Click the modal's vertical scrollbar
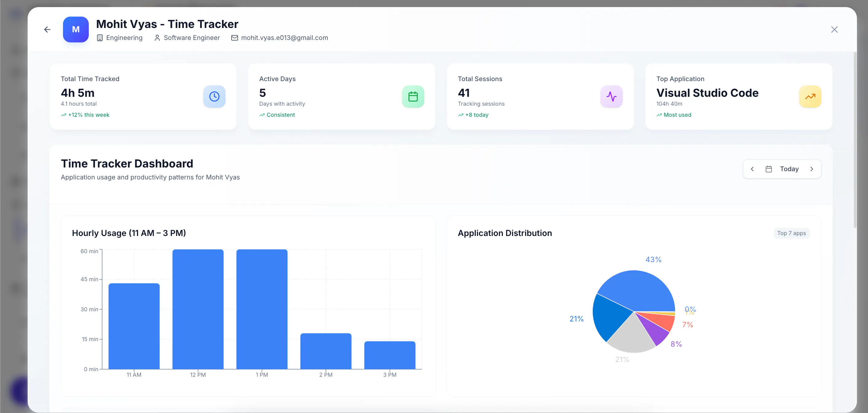Viewport: 868px width, 413px height. coord(855,140)
